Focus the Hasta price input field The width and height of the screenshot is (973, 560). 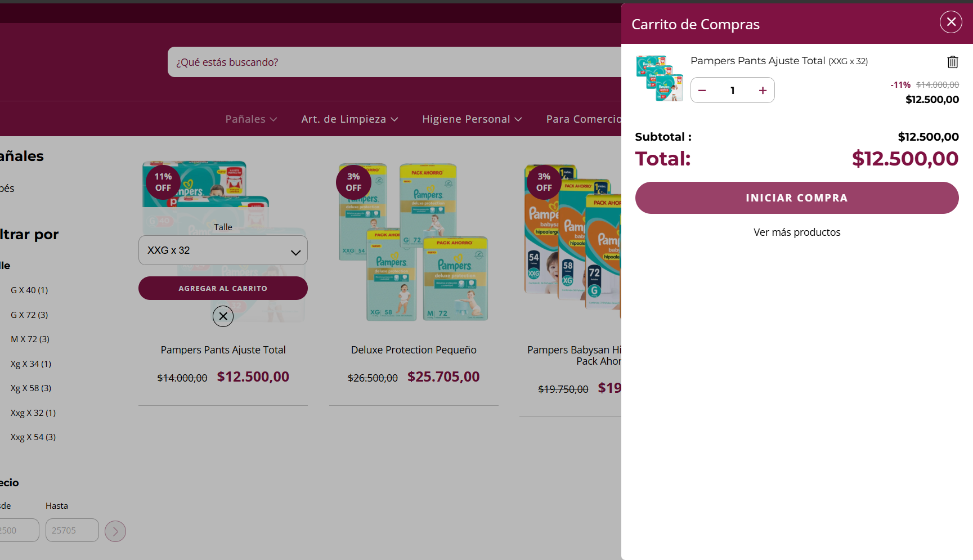(72, 530)
